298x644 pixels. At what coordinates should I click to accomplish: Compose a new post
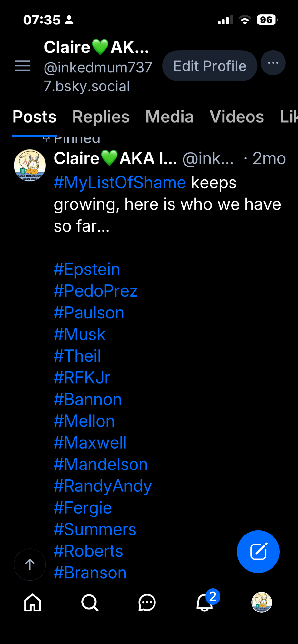click(x=258, y=551)
